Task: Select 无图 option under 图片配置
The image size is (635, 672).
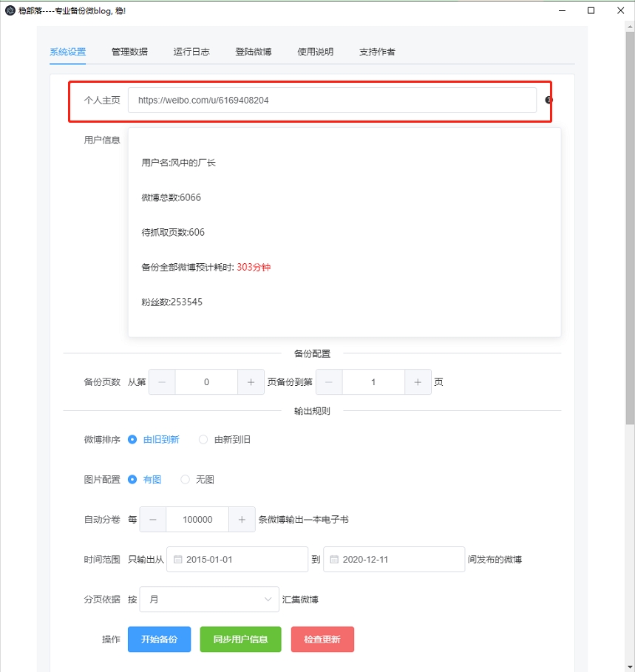Action: pos(185,479)
